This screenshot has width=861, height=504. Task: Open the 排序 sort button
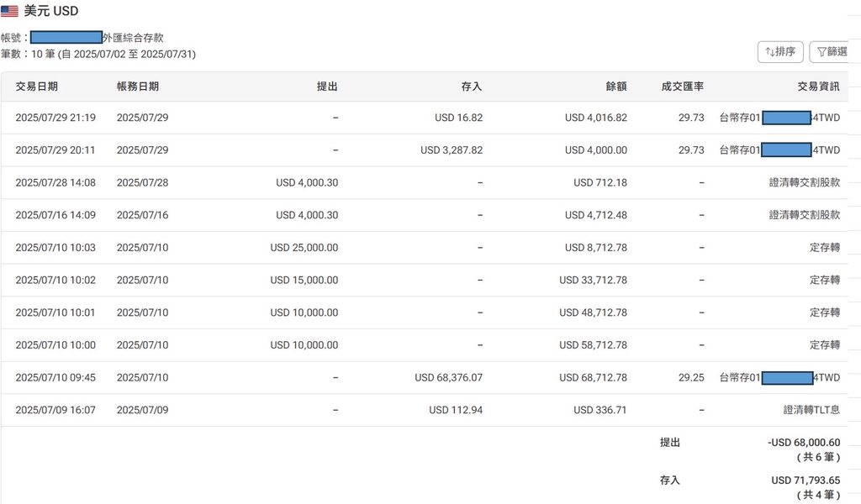[x=780, y=52]
